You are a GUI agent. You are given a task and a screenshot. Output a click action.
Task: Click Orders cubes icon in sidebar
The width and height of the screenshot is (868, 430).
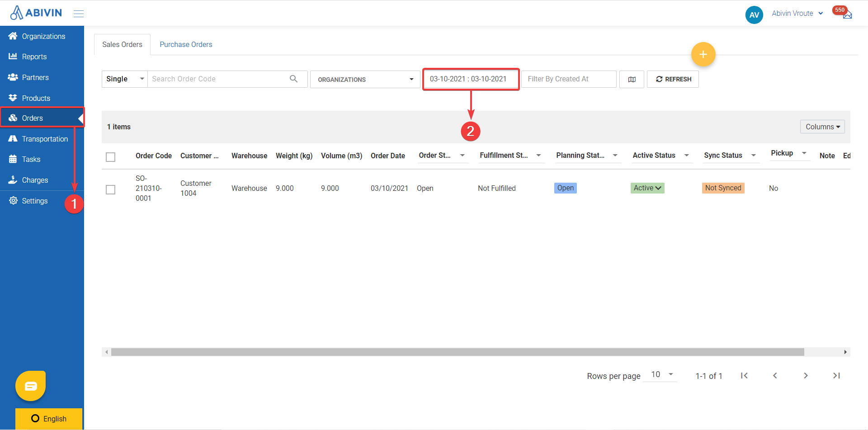pos(13,118)
